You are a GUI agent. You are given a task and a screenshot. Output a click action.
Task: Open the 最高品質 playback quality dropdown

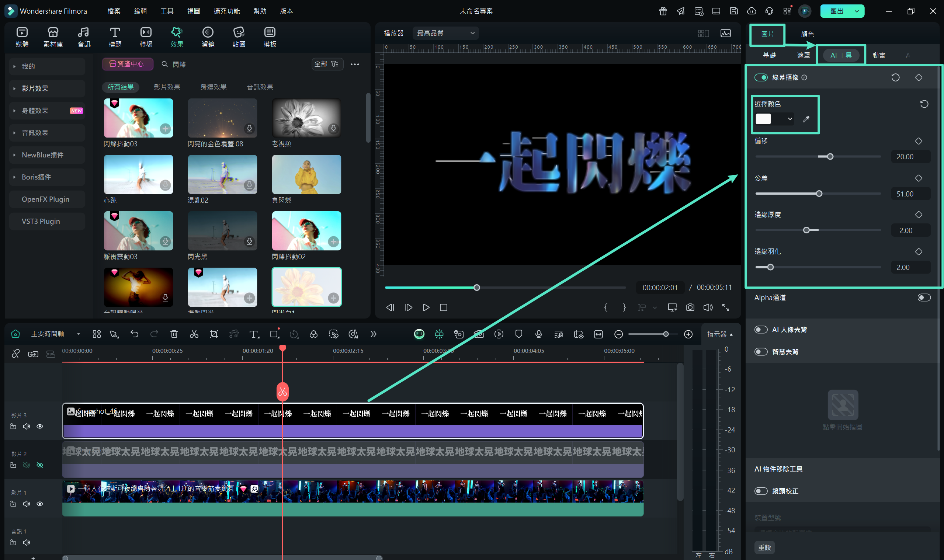(x=445, y=33)
